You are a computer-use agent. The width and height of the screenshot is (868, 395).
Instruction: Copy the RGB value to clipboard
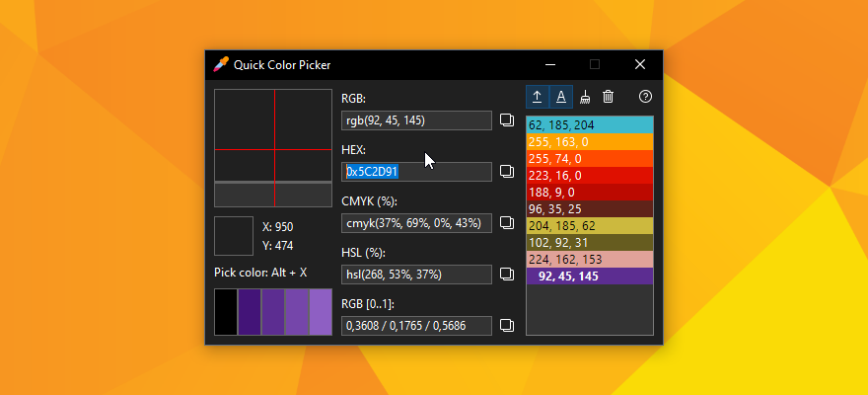tap(507, 120)
